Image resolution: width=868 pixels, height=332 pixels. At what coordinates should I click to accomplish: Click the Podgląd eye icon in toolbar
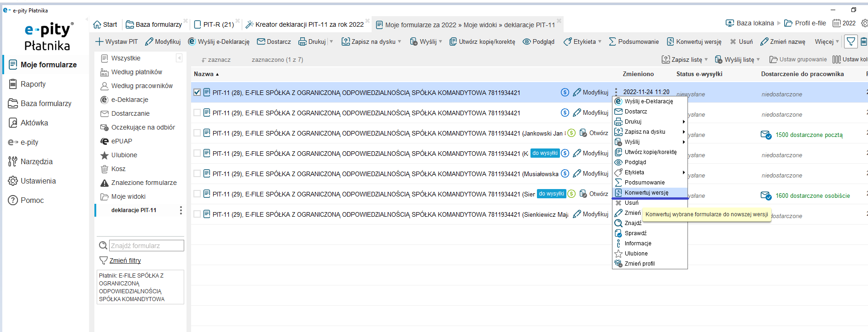[x=527, y=41]
